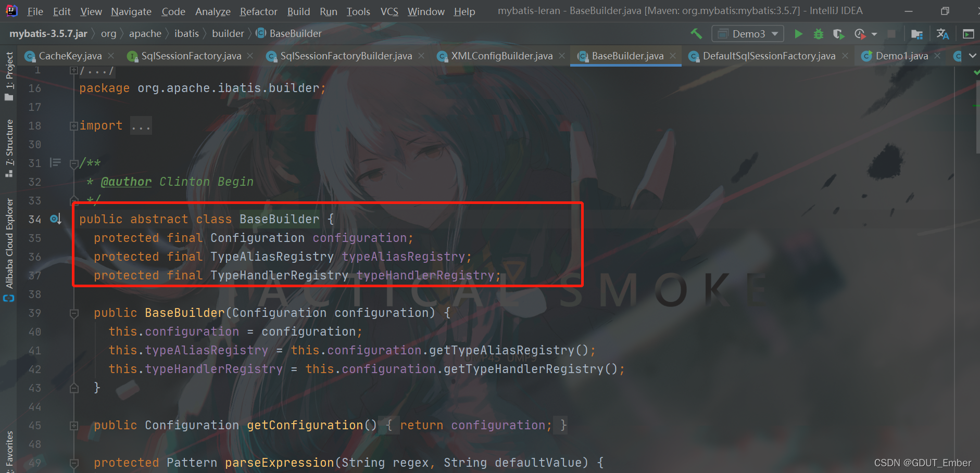Expand the profiler options arrow
Screen dimensions: 980x473
click(874, 34)
